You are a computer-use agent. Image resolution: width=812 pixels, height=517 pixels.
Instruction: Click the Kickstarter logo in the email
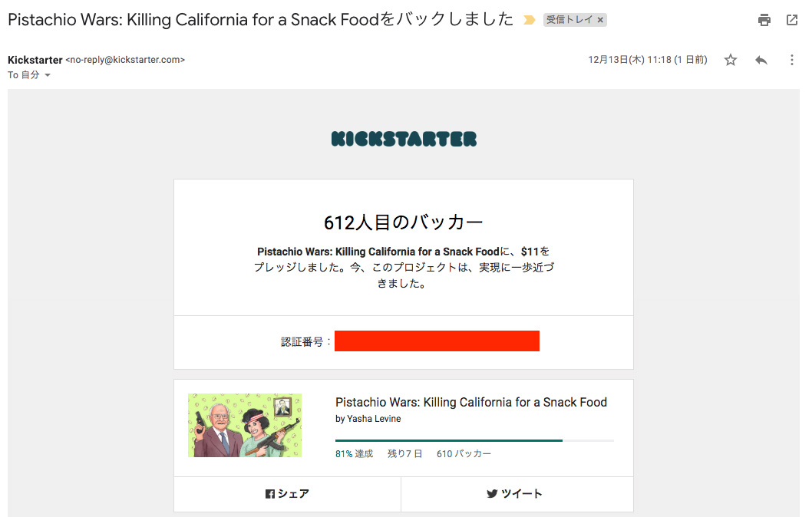click(404, 139)
